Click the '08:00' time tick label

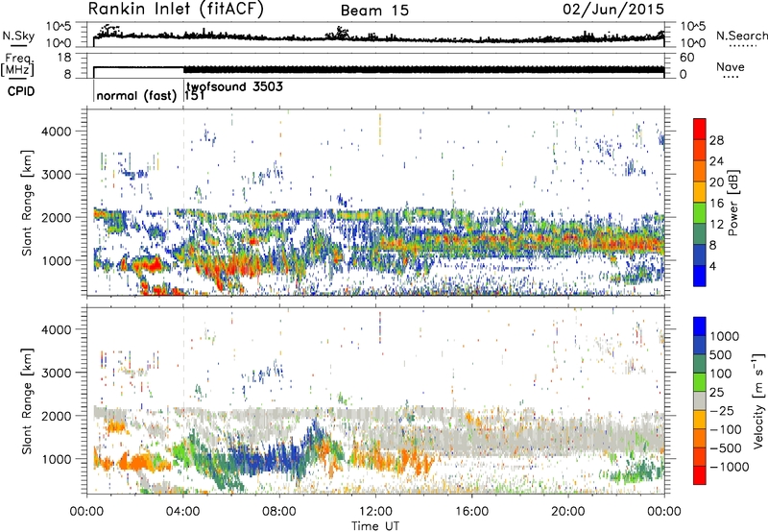click(279, 512)
